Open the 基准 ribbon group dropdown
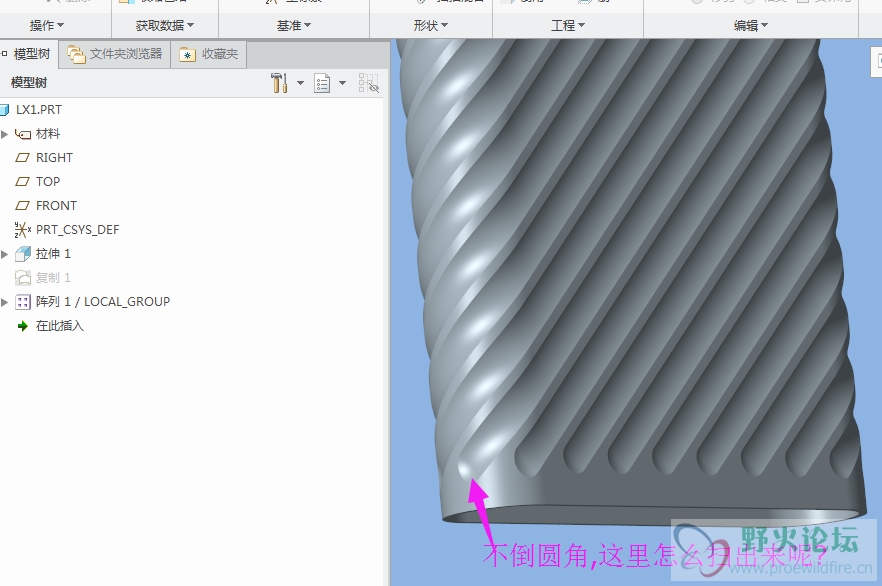The width and height of the screenshot is (882, 586). coord(294,25)
